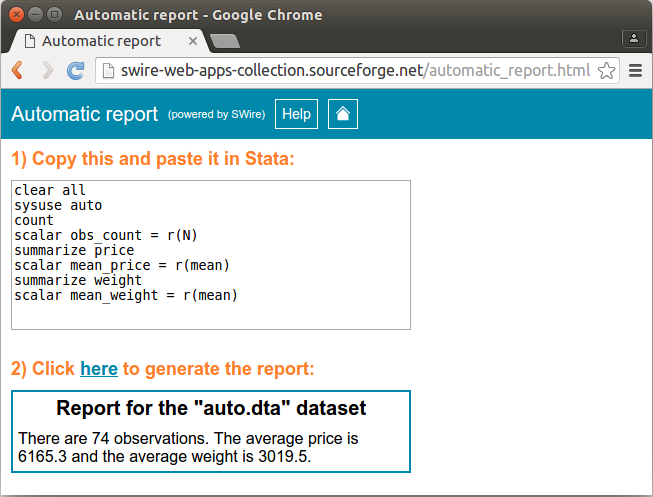Bookmark this page with the star icon
653x497 pixels.
[x=605, y=71]
